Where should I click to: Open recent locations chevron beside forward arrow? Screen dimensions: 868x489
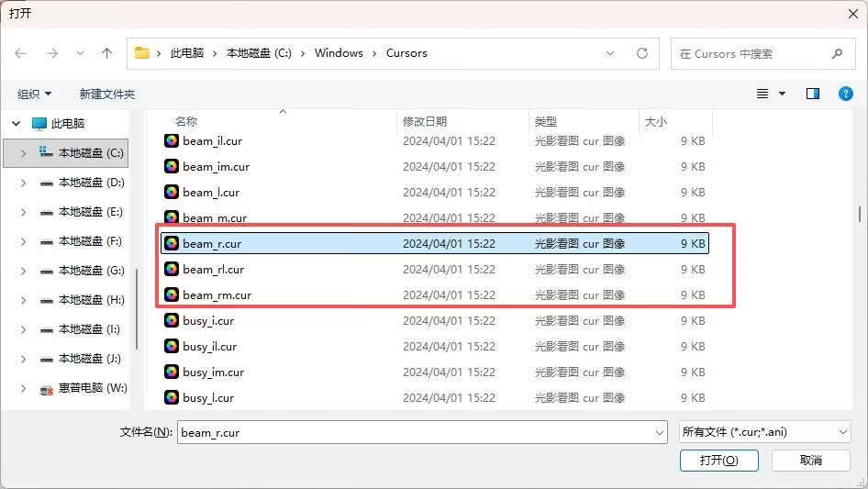[x=80, y=53]
